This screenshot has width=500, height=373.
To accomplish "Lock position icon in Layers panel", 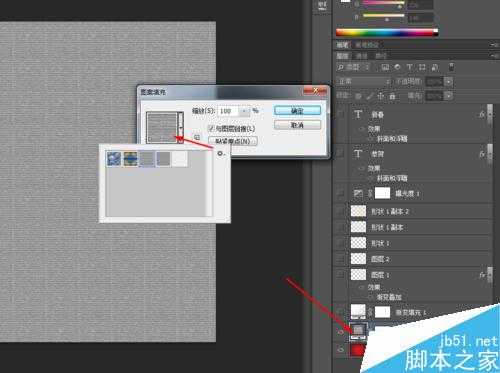I will click(381, 96).
